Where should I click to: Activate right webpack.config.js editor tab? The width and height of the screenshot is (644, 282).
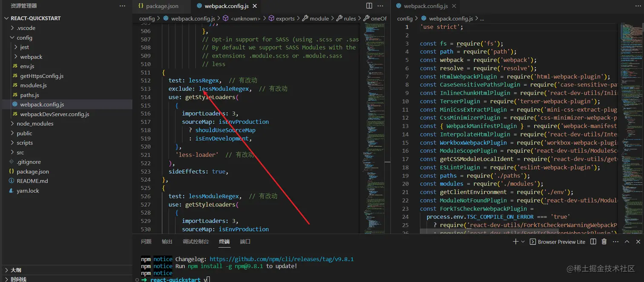pos(425,6)
